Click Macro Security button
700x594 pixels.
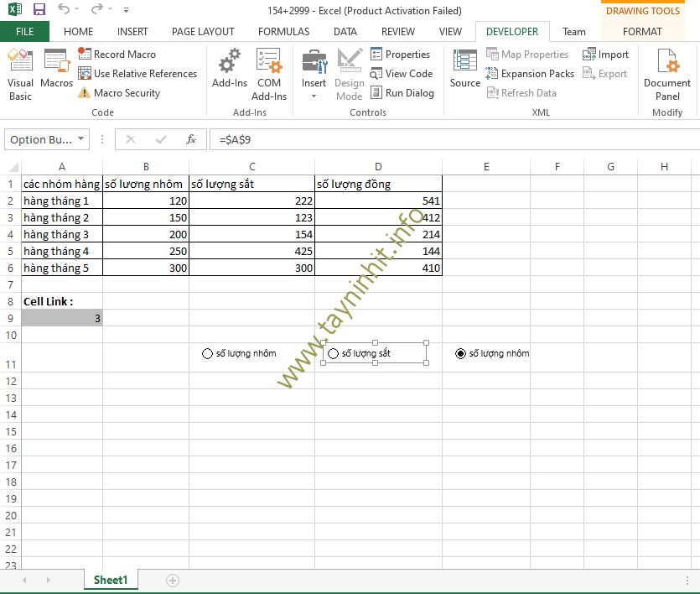(118, 93)
